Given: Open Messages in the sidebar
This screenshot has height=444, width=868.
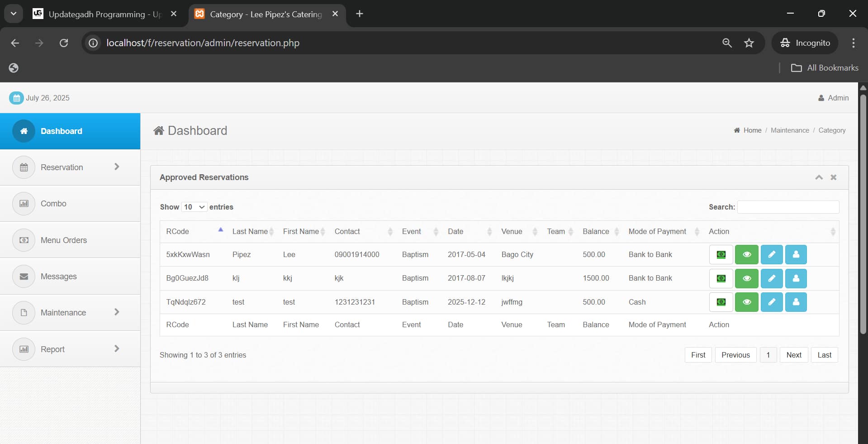Looking at the screenshot, I should pyautogui.click(x=59, y=277).
